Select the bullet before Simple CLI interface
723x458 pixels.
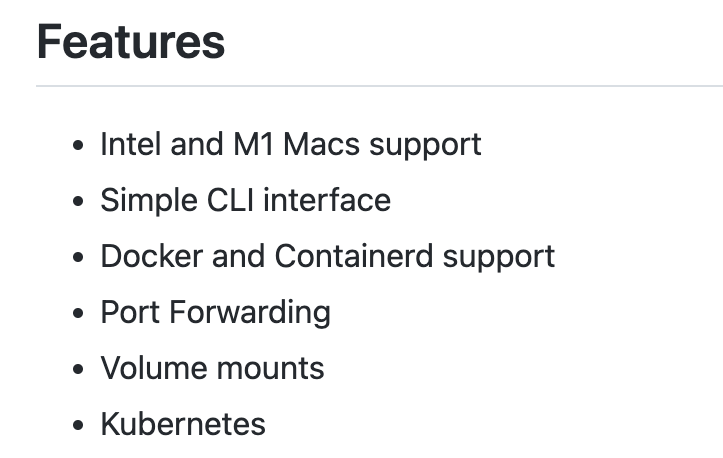point(79,202)
